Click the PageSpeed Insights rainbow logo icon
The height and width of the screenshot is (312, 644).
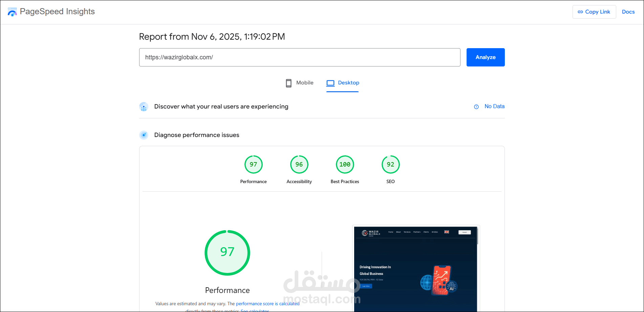(x=12, y=12)
